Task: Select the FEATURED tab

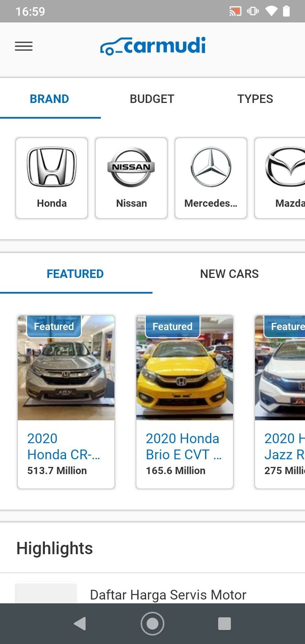Action: [75, 274]
